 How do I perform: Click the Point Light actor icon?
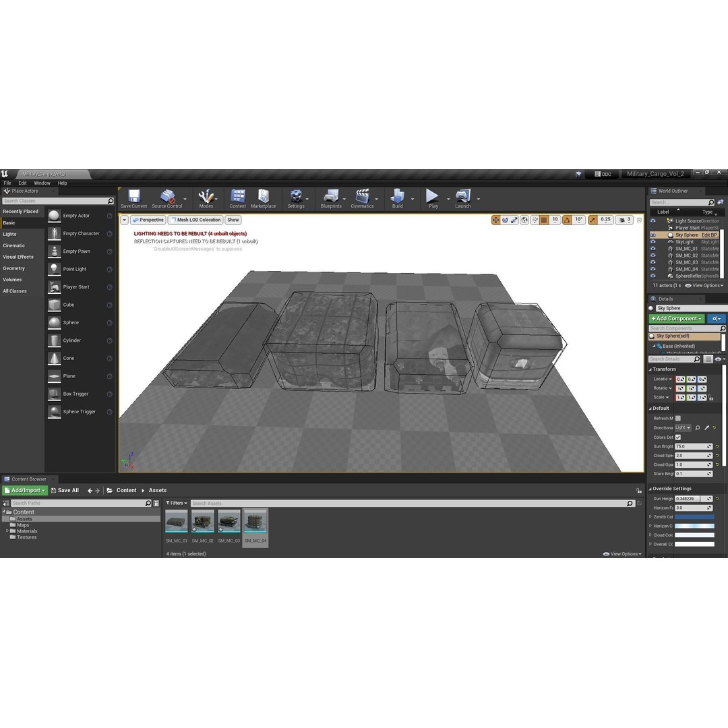[x=55, y=269]
